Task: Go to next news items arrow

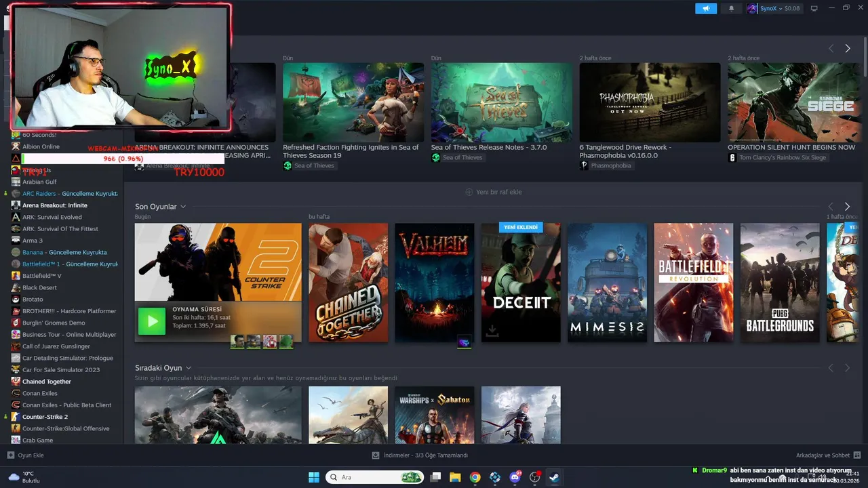Action: tap(848, 48)
